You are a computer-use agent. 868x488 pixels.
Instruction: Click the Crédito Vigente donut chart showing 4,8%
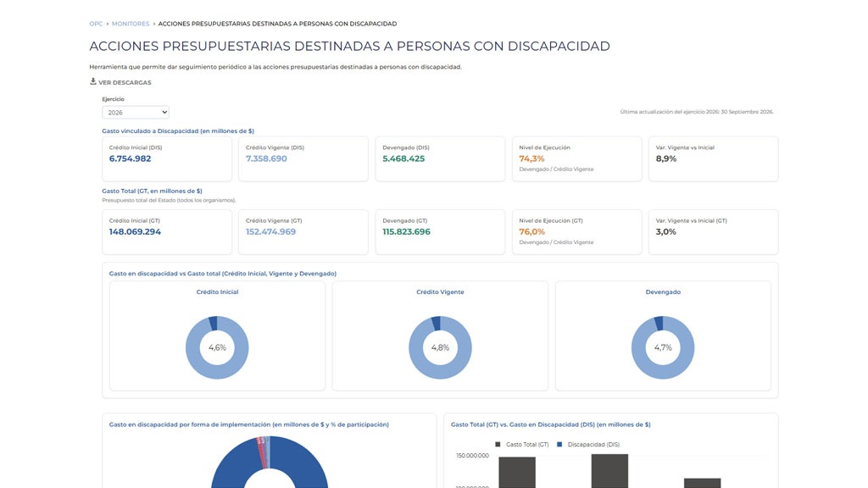tap(440, 347)
